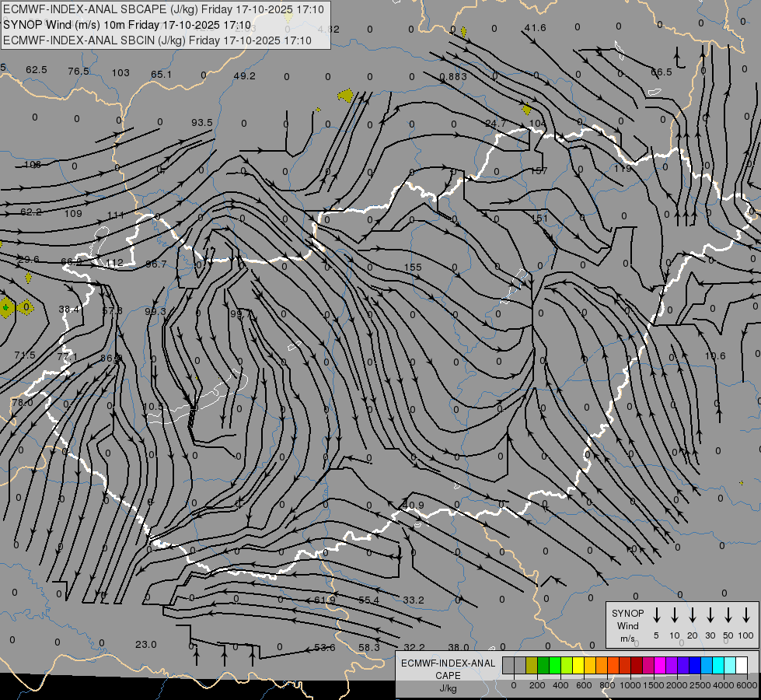Select the 30 m/s wind arrow symbol
Screen dimensions: 761x700
710,615
